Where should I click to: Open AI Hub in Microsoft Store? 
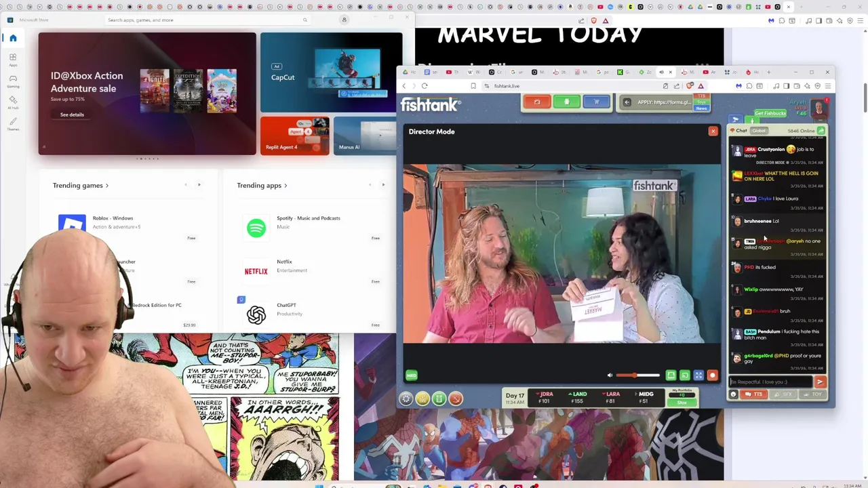(x=12, y=102)
